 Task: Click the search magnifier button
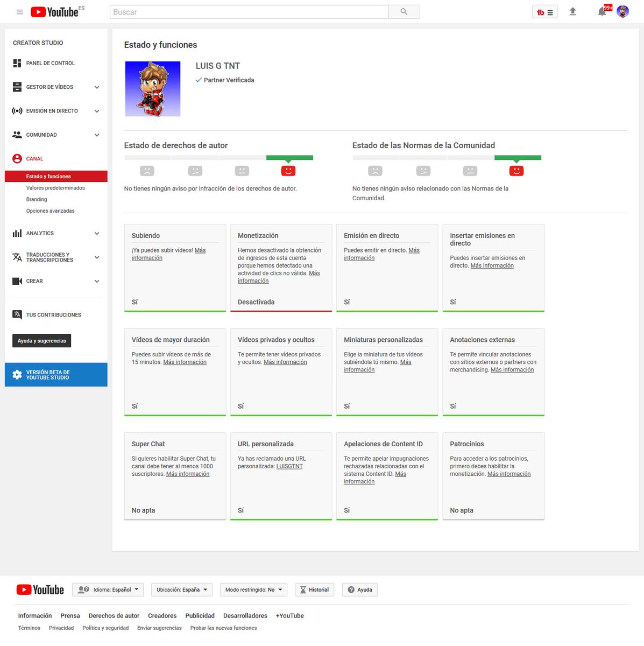[404, 12]
